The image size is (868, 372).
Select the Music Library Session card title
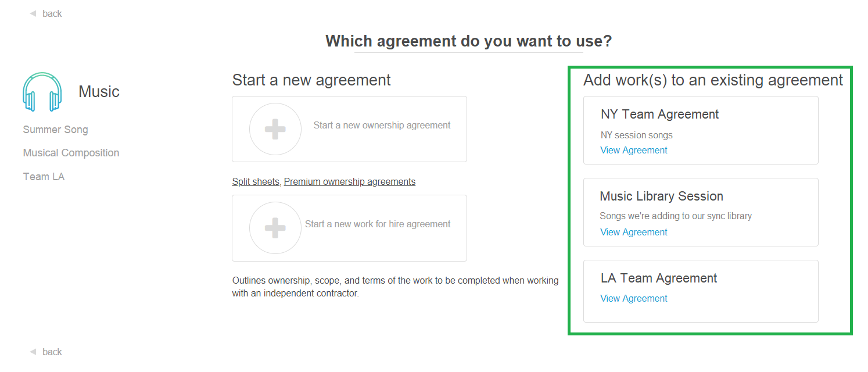(661, 196)
